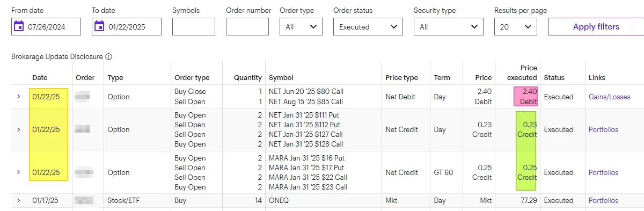Open Portfolios link for MARA order
This screenshot has height=211, width=644.
[x=603, y=172]
